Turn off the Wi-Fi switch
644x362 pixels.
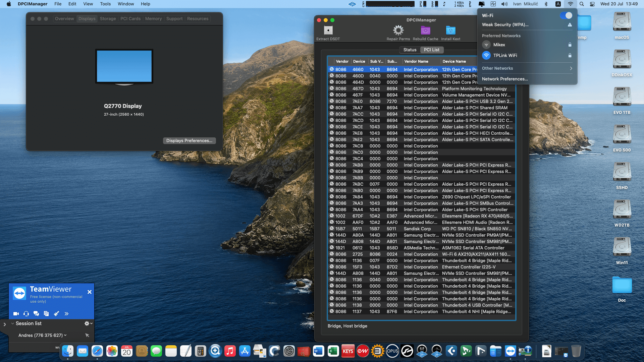coord(566,15)
